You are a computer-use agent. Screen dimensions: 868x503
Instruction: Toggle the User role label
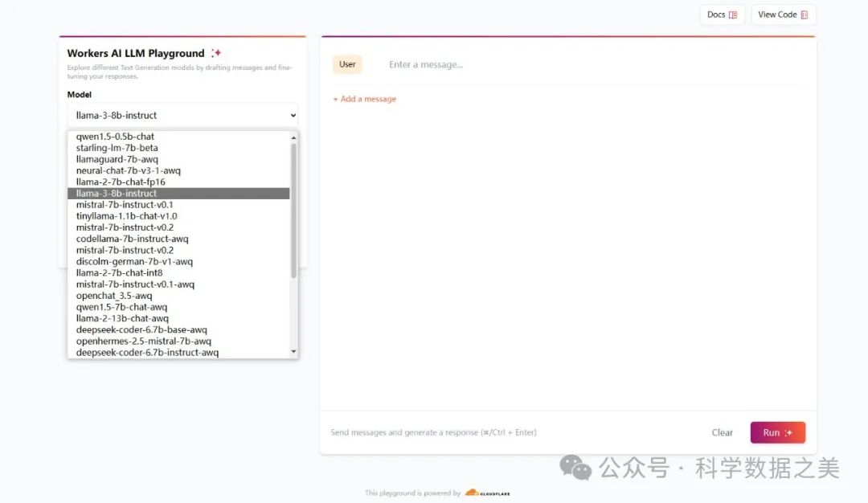347,64
